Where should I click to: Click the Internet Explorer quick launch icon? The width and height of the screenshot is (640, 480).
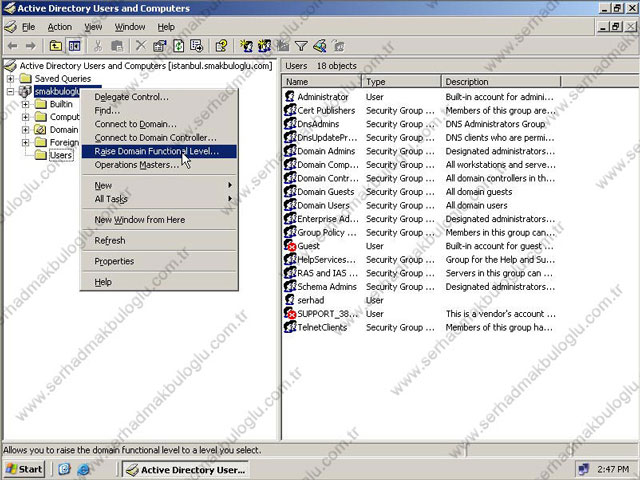pos(83,469)
